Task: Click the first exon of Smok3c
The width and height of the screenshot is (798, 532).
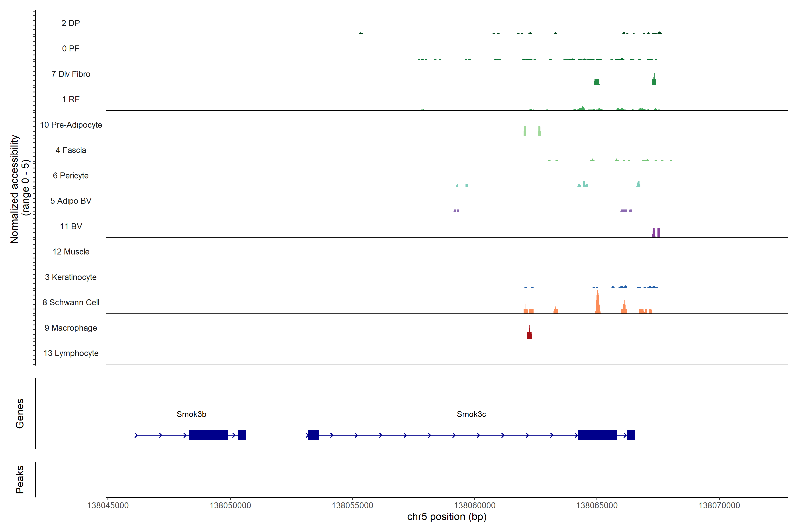Action: coord(313,435)
